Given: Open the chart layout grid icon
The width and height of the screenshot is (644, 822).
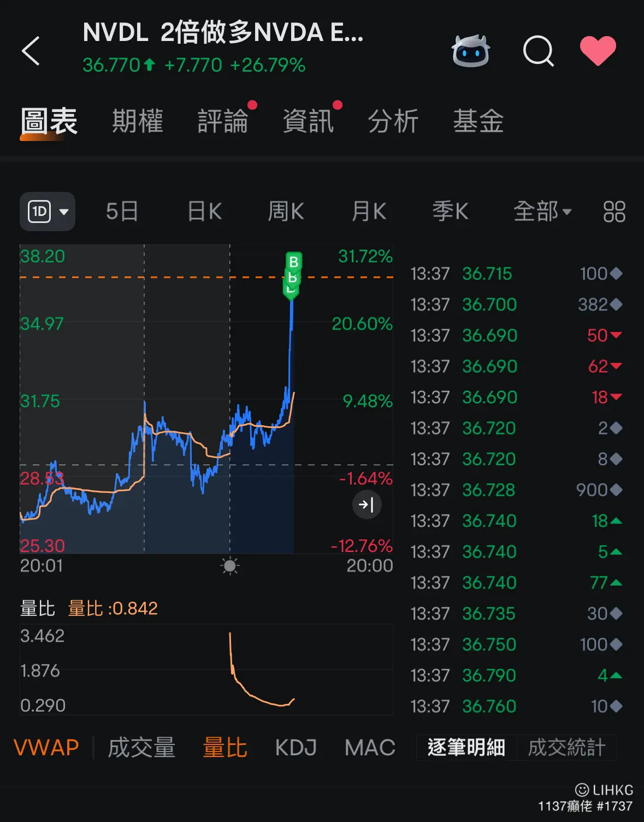Looking at the screenshot, I should (x=614, y=212).
